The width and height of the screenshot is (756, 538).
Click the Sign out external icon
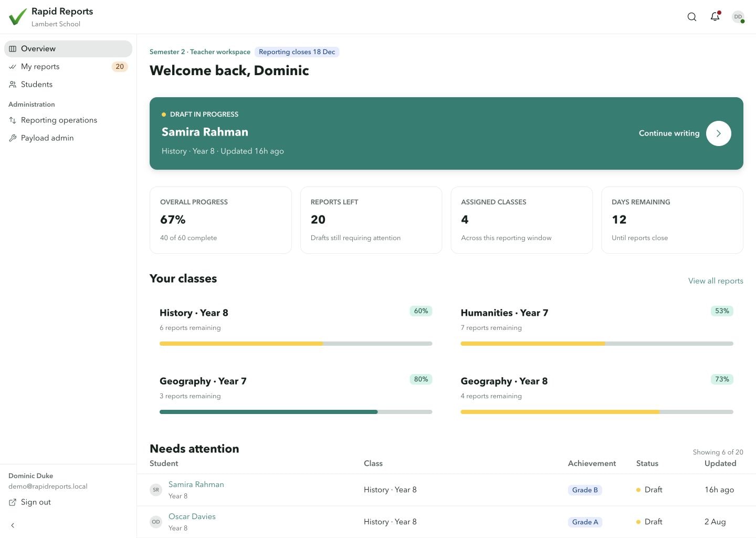[13, 502]
